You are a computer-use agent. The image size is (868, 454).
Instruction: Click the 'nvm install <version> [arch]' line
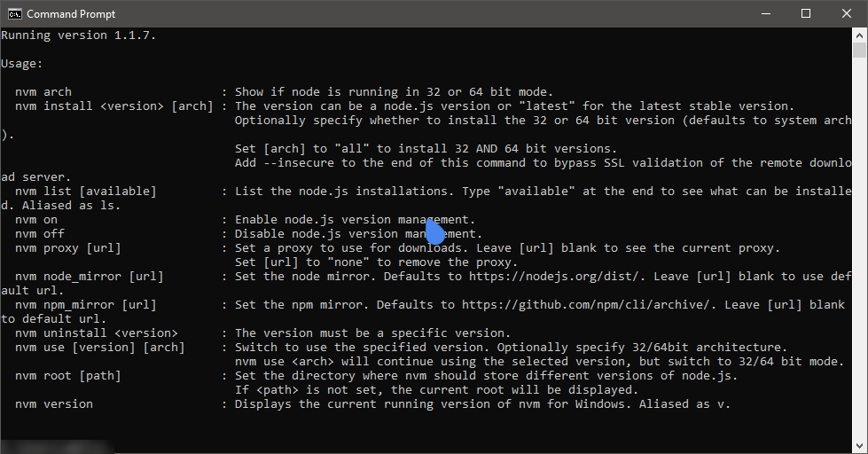[x=114, y=106]
